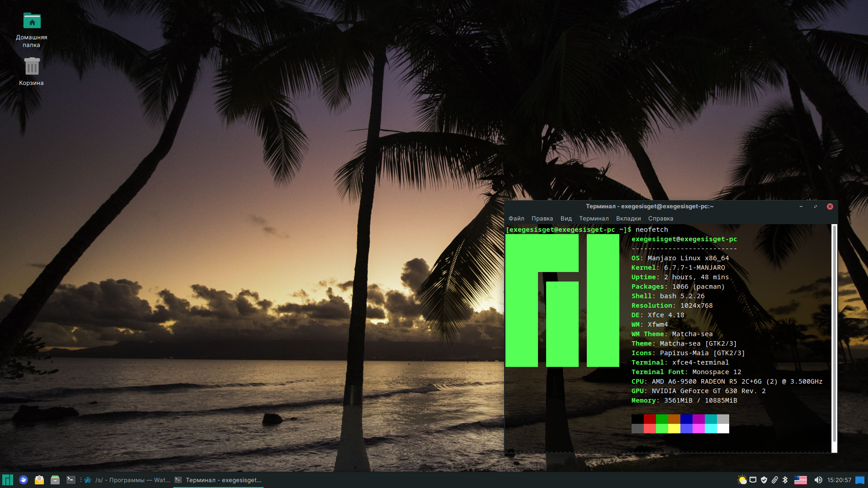Click the volume speaker icon
Image resolution: width=868 pixels, height=488 pixels.
click(x=818, y=480)
